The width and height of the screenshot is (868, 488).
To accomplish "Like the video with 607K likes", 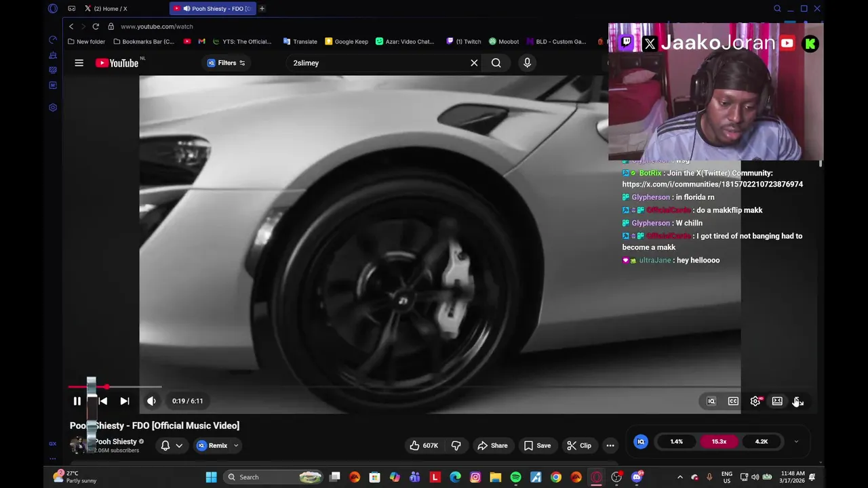I will (x=423, y=445).
